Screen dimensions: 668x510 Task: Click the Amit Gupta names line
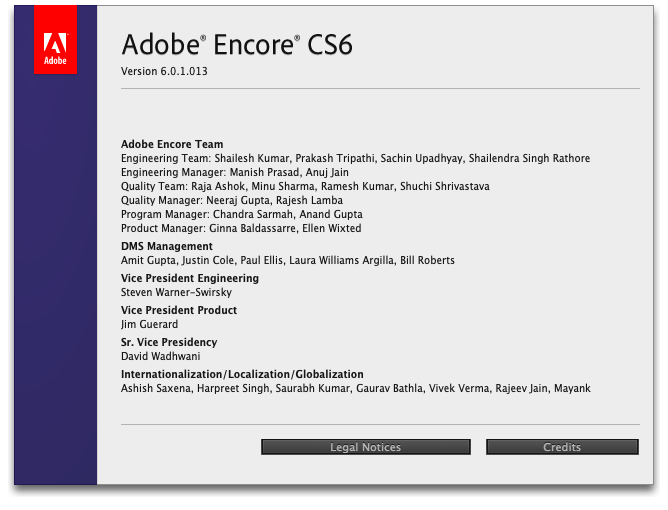288,260
